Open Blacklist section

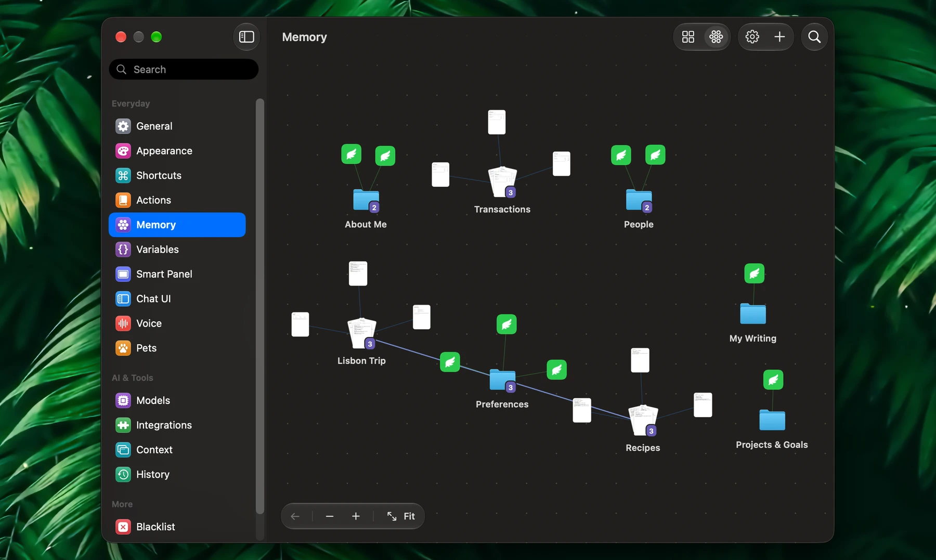pyautogui.click(x=177, y=527)
